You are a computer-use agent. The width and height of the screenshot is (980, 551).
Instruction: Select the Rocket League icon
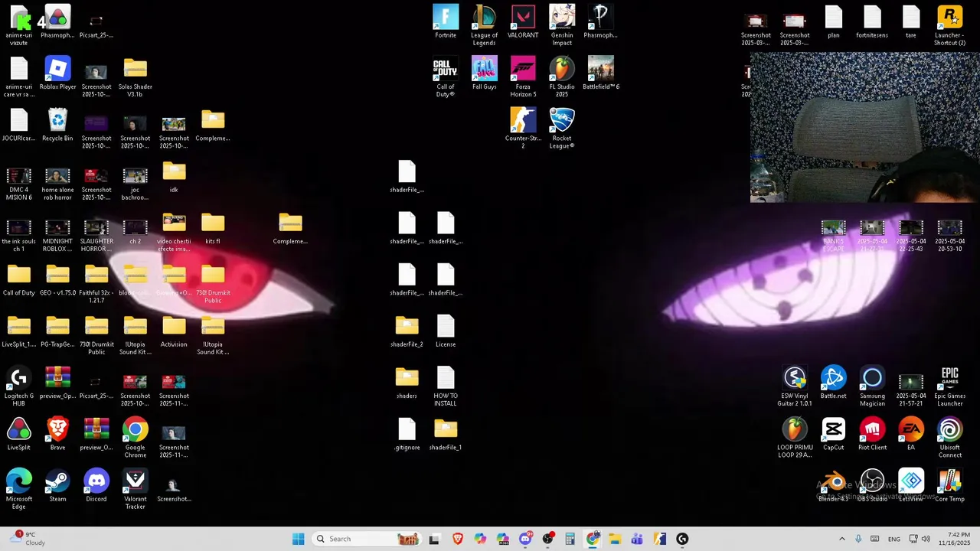coord(562,128)
